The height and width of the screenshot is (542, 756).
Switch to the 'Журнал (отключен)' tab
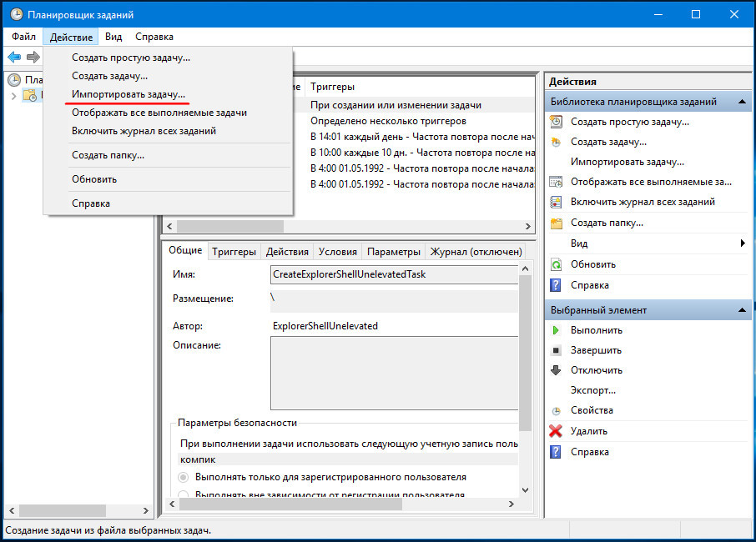(476, 252)
